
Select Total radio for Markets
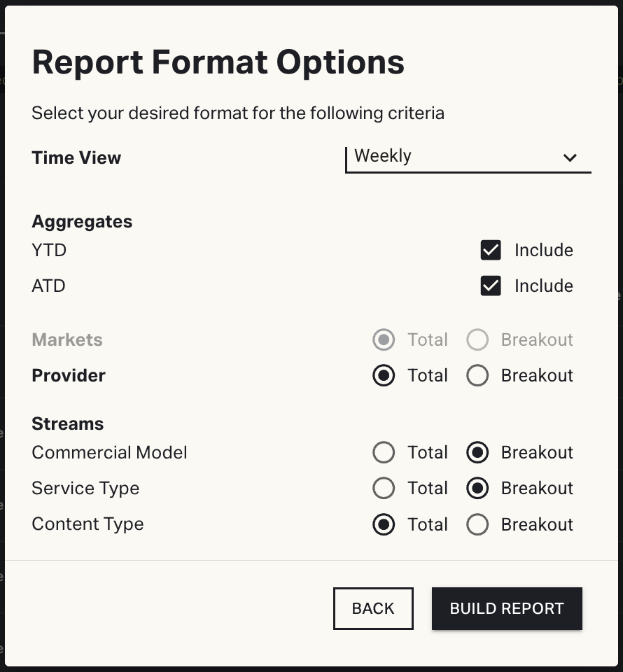click(x=384, y=340)
